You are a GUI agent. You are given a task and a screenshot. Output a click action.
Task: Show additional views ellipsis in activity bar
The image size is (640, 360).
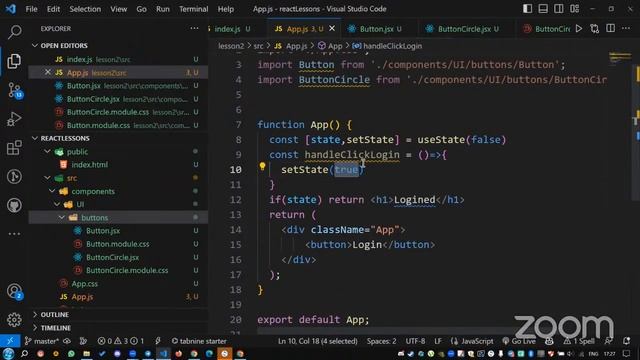click(x=14, y=234)
